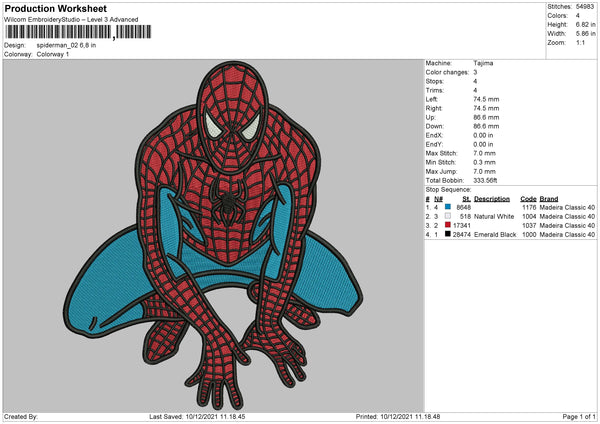Image resolution: width=600 pixels, height=424 pixels.
Task: Click the 'Page 1 of 1' footer text
Action: [579, 416]
